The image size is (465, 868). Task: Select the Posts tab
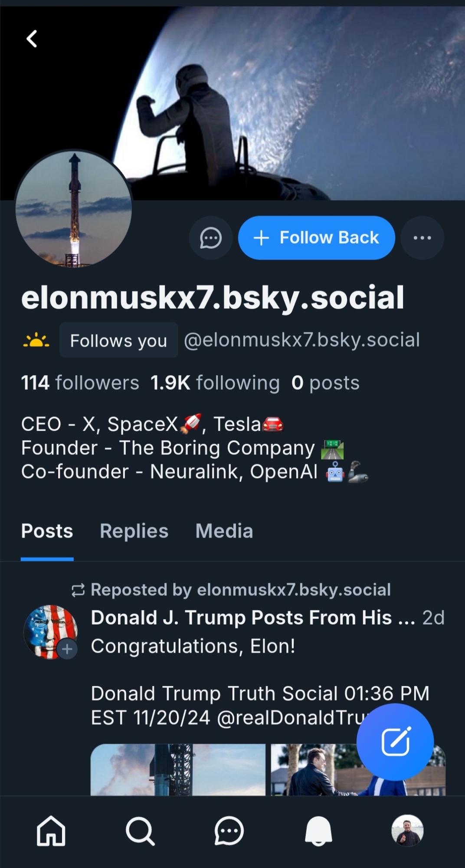click(x=47, y=531)
